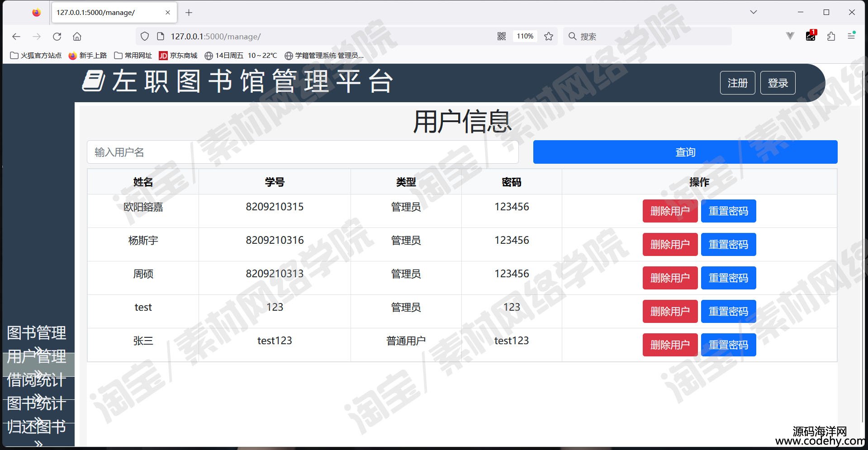Delete user 周硕
The height and width of the screenshot is (450, 868).
click(x=670, y=278)
